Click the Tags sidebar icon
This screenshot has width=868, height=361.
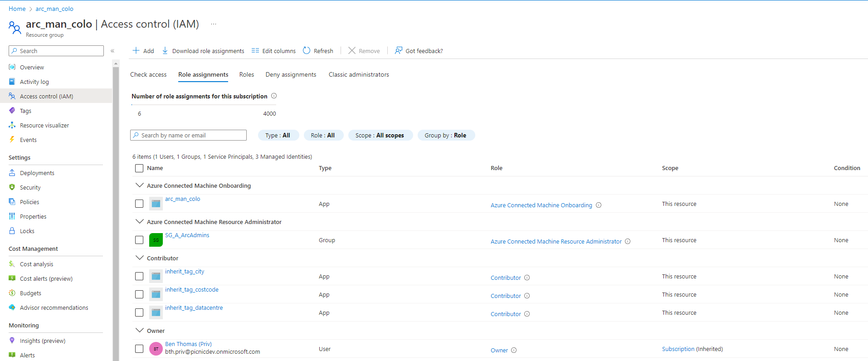tap(12, 111)
